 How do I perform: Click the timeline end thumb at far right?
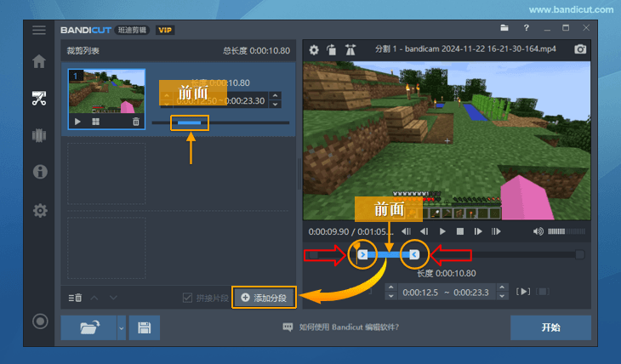[579, 254]
